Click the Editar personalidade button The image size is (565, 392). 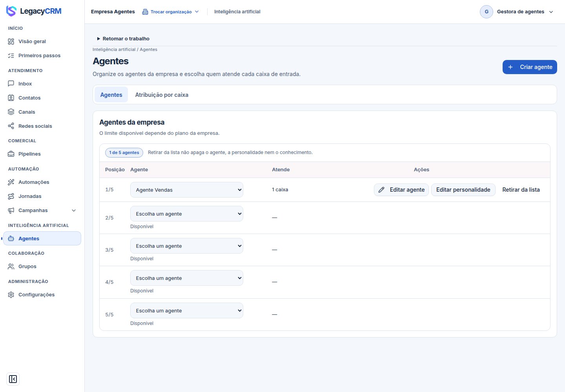463,190
